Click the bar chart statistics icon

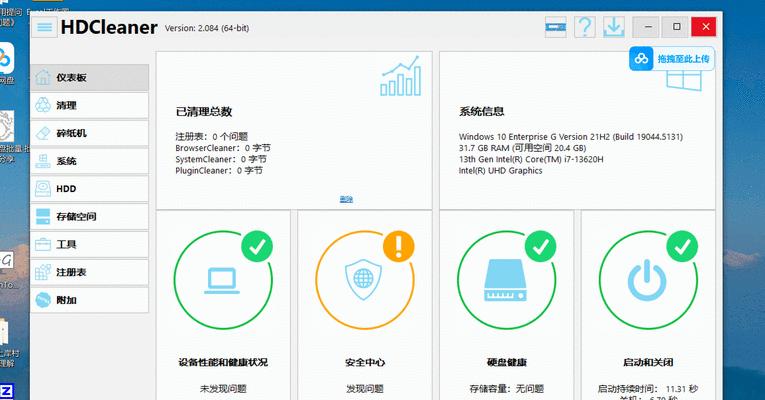point(401,76)
